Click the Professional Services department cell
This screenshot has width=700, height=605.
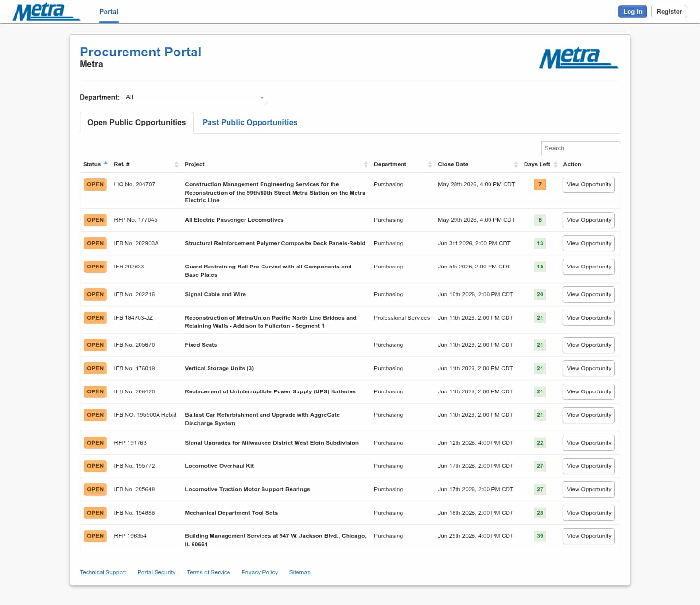pyautogui.click(x=402, y=318)
